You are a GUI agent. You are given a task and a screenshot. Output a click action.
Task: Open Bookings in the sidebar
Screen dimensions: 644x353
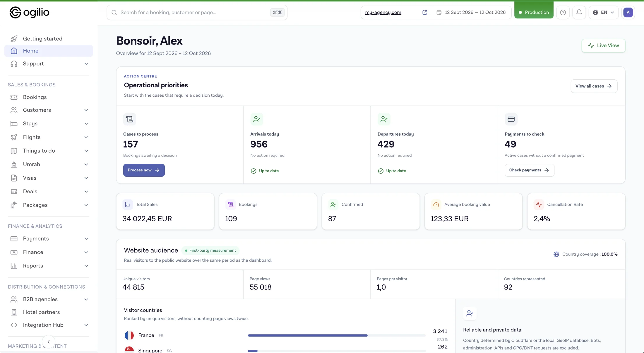(x=49, y=97)
